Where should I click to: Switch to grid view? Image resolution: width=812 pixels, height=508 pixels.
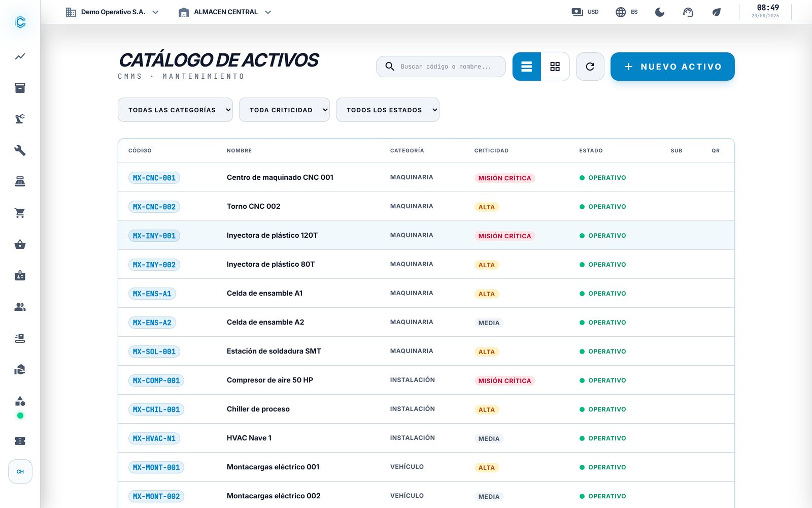555,67
